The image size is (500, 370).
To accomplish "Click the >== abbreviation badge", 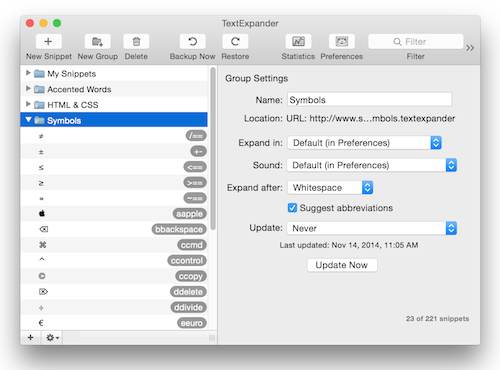I will pos(195,183).
